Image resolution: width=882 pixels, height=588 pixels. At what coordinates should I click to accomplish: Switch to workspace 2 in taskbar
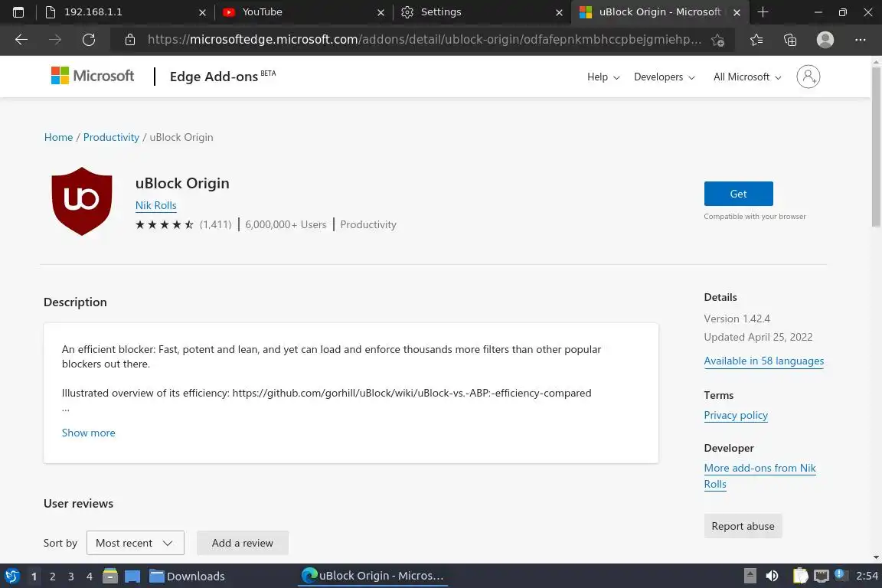(x=52, y=577)
